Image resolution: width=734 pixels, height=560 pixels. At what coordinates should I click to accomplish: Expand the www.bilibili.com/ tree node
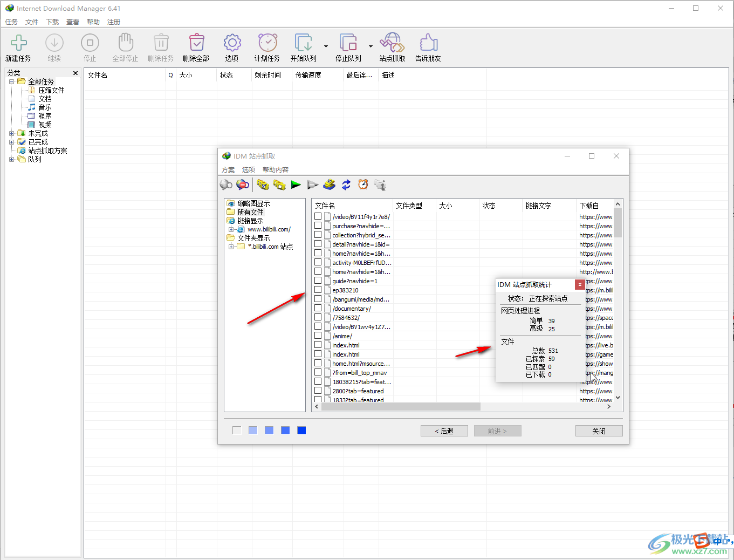tap(231, 229)
